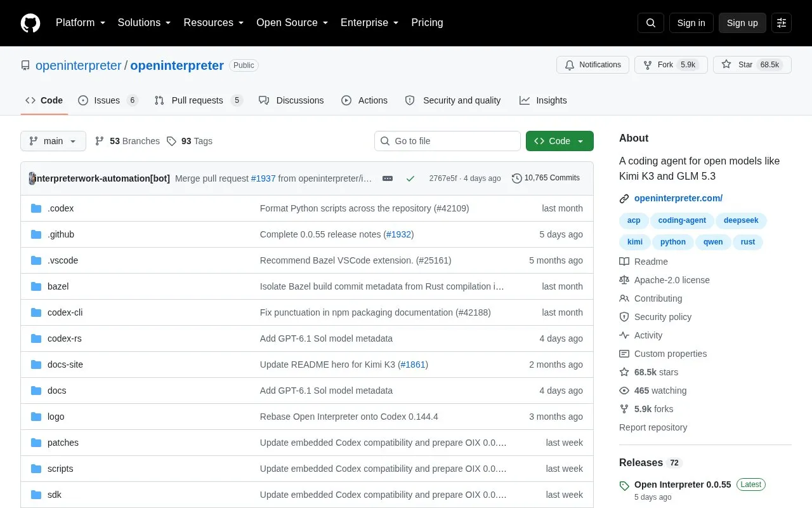The width and height of the screenshot is (812, 508).
Task: Expand the Resources navigation menu
Action: (x=214, y=23)
